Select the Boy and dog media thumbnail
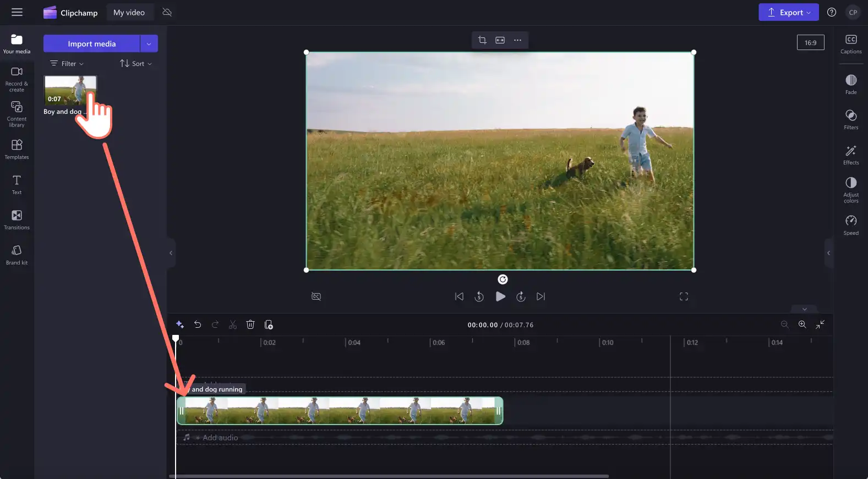The image size is (868, 479). coord(70,91)
